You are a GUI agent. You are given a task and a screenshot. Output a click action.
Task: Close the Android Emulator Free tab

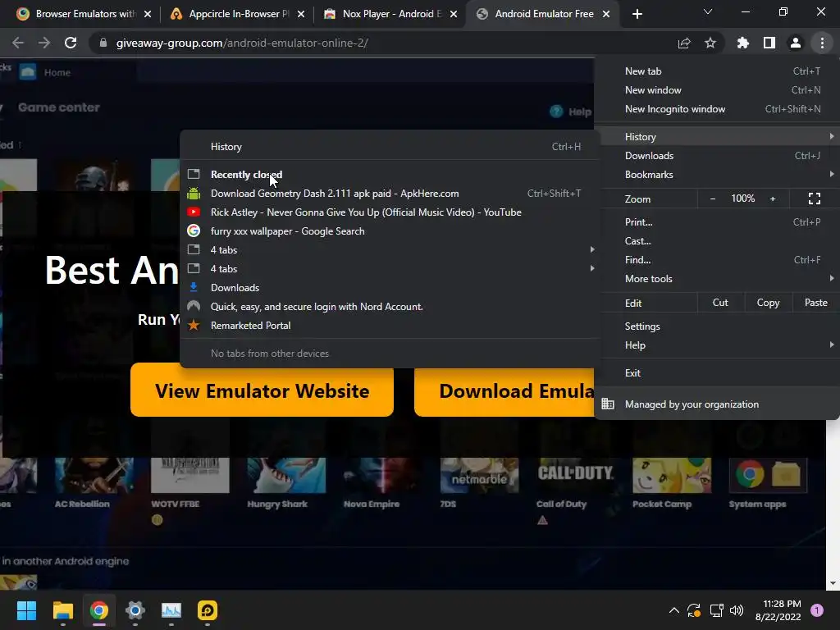(x=606, y=14)
